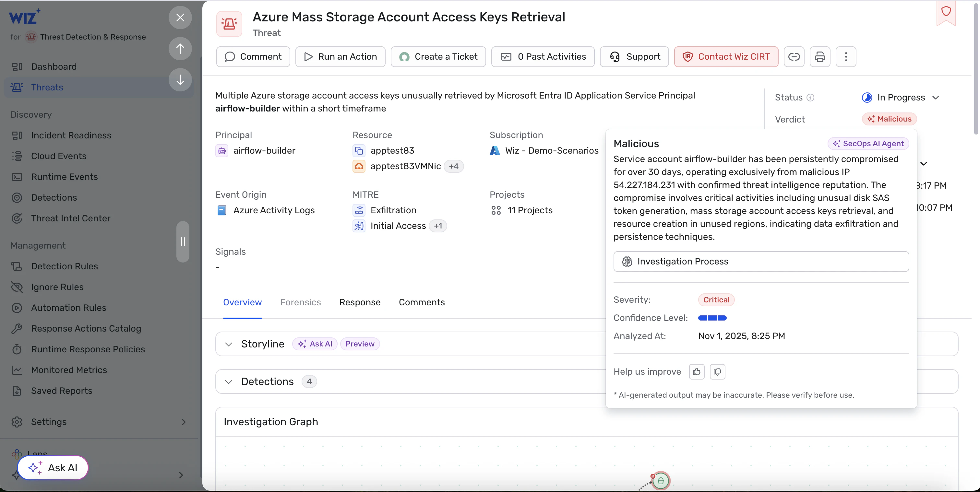Viewport: 980px width, 492px height.
Task: Click the sidebar resize handle
Action: (x=183, y=242)
